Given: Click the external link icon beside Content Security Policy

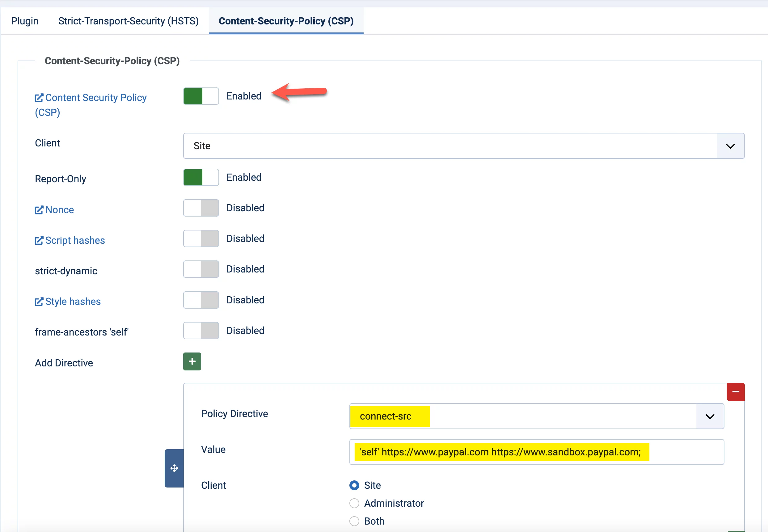Looking at the screenshot, I should click(x=39, y=98).
